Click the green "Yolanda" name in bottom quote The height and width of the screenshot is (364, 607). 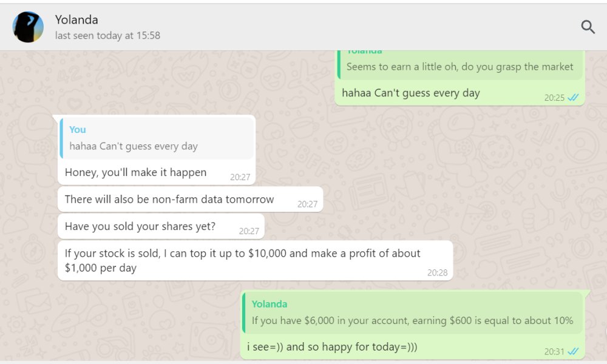click(x=270, y=304)
